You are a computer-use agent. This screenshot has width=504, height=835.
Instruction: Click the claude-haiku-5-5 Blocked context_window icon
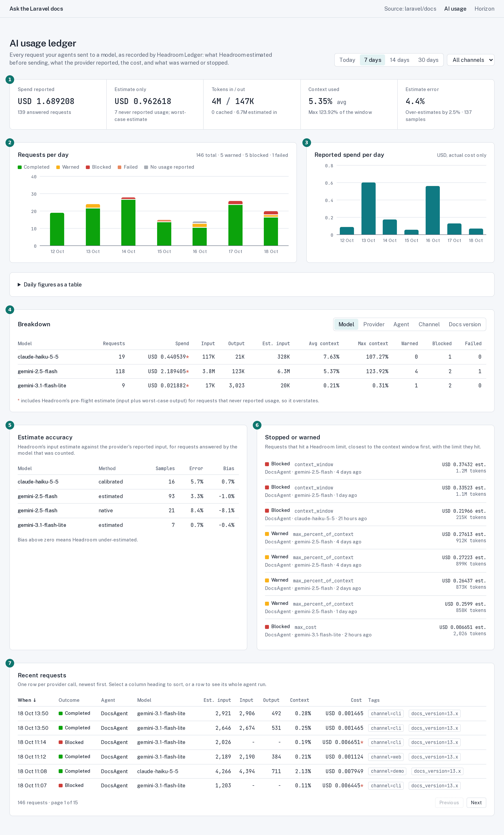267,511
